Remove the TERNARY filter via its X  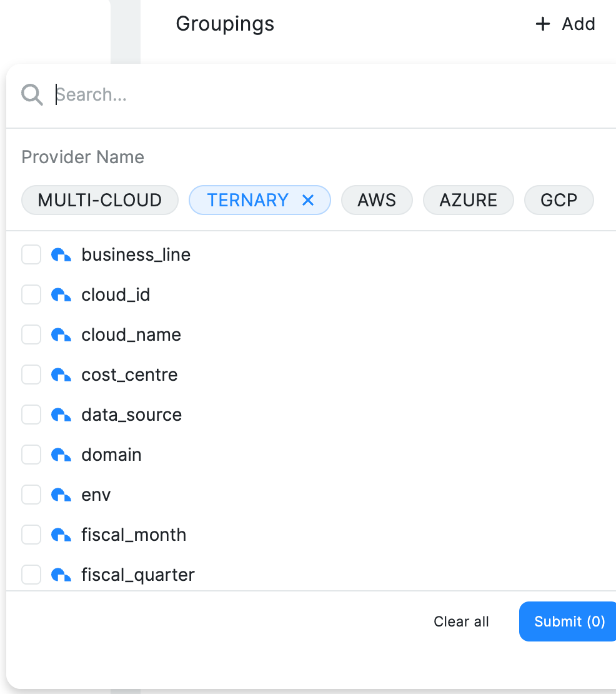click(x=308, y=201)
